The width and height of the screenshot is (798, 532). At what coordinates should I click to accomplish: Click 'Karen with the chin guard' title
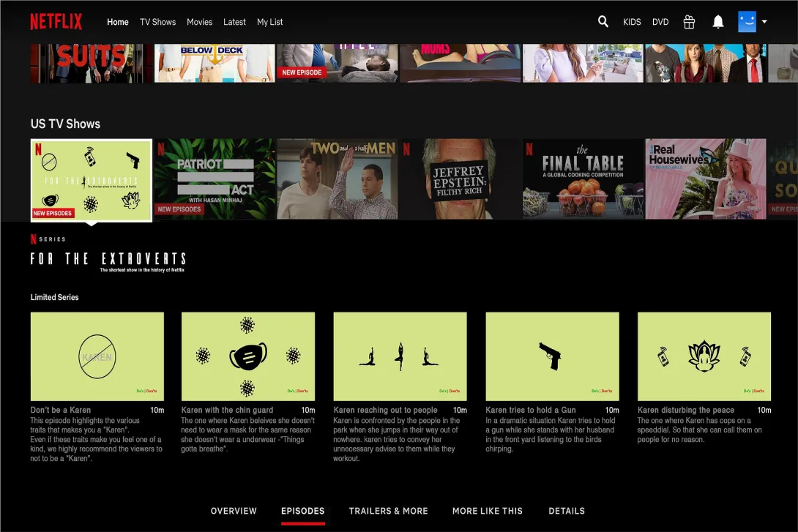(x=227, y=410)
